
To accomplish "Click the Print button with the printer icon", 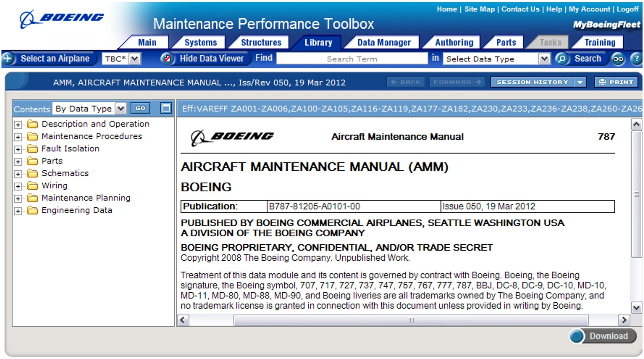I will pos(616,82).
